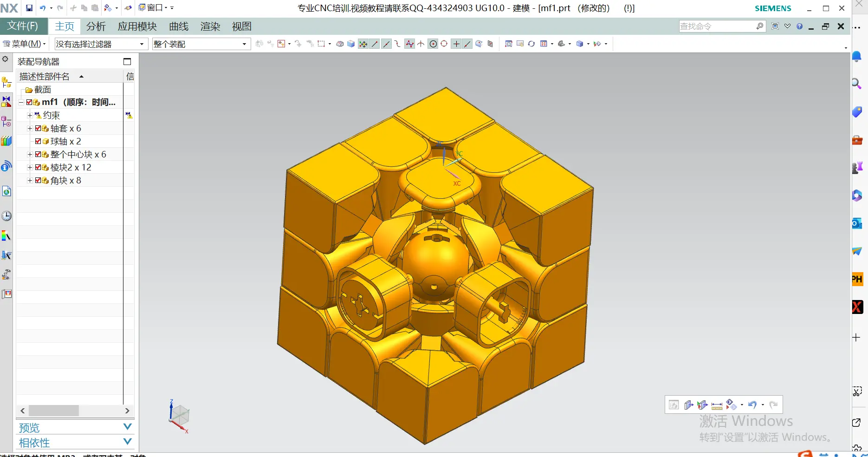Screen dimensions: 868x457
Task: Open the 曲线 ribbon tab
Action: coord(179,26)
